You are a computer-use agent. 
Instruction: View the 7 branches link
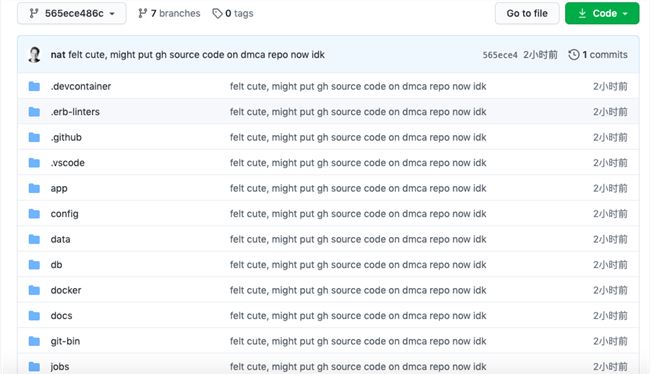coord(169,13)
